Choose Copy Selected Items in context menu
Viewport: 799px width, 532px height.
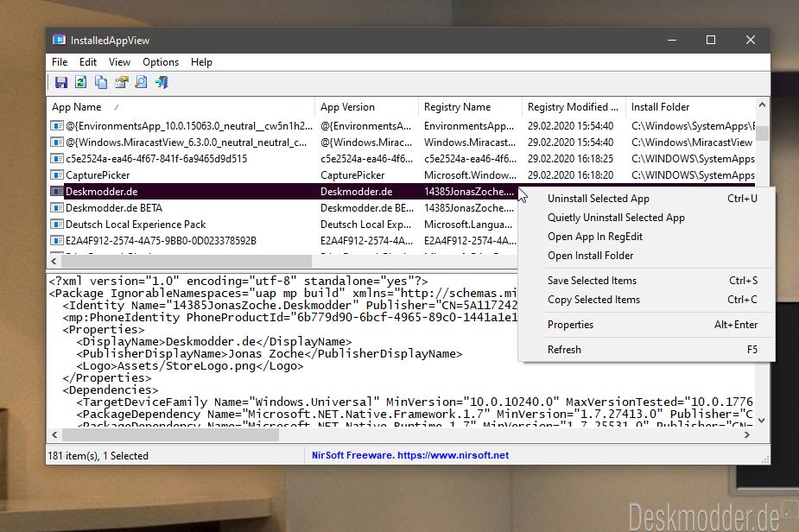(646, 300)
